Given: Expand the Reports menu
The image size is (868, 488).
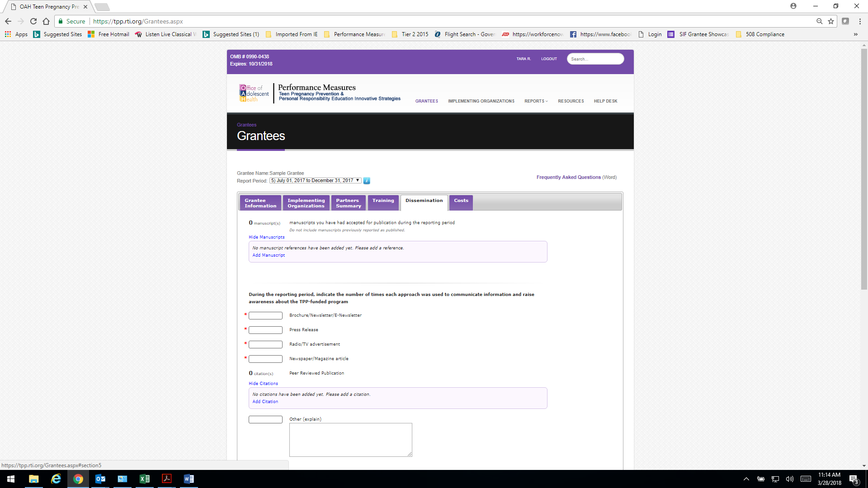Looking at the screenshot, I should pos(536,101).
